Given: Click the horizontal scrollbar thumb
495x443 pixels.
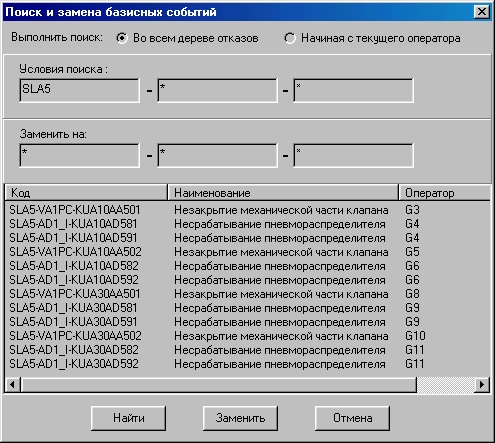Looking at the screenshot, I should pos(219,384).
